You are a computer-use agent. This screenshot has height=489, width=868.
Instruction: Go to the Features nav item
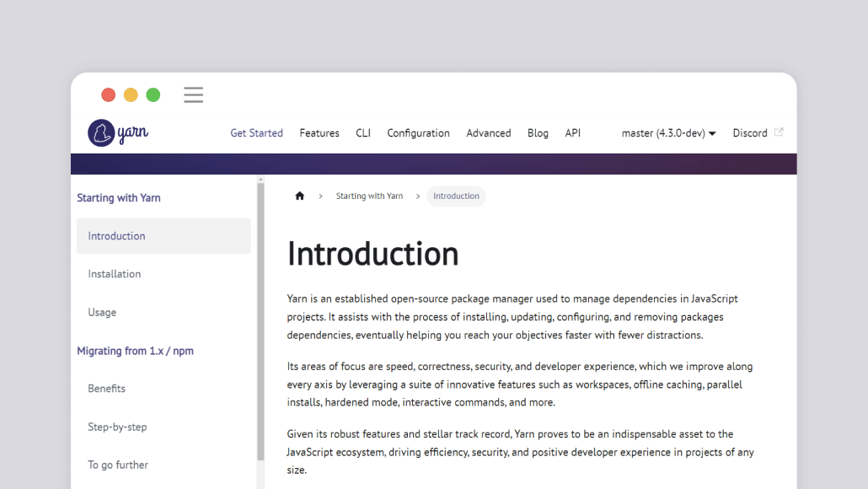pyautogui.click(x=319, y=133)
